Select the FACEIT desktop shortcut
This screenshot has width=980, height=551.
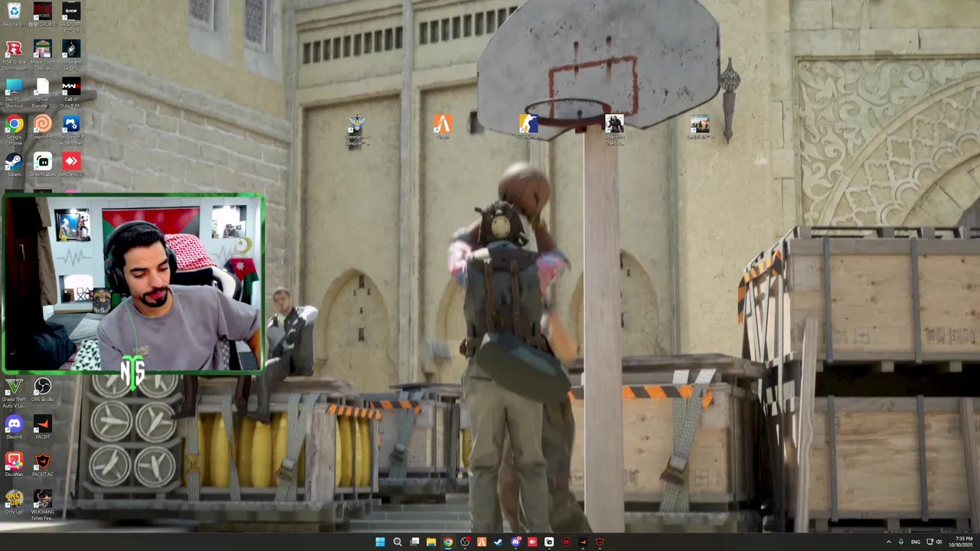[x=42, y=427]
